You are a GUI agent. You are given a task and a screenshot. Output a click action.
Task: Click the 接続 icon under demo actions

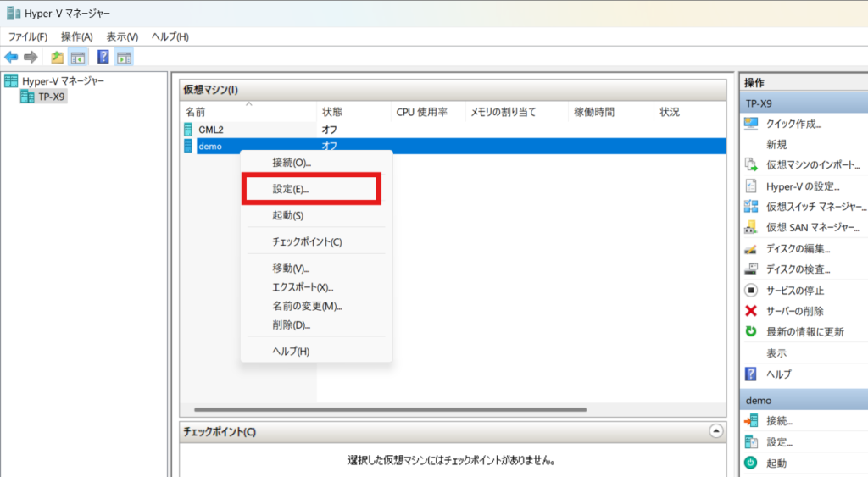pyautogui.click(x=751, y=420)
